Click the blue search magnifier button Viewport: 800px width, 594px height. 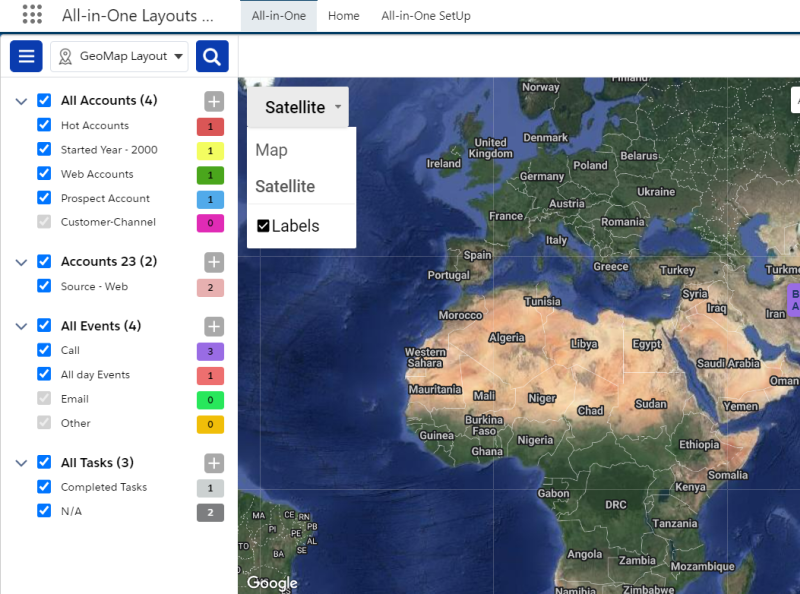click(212, 57)
